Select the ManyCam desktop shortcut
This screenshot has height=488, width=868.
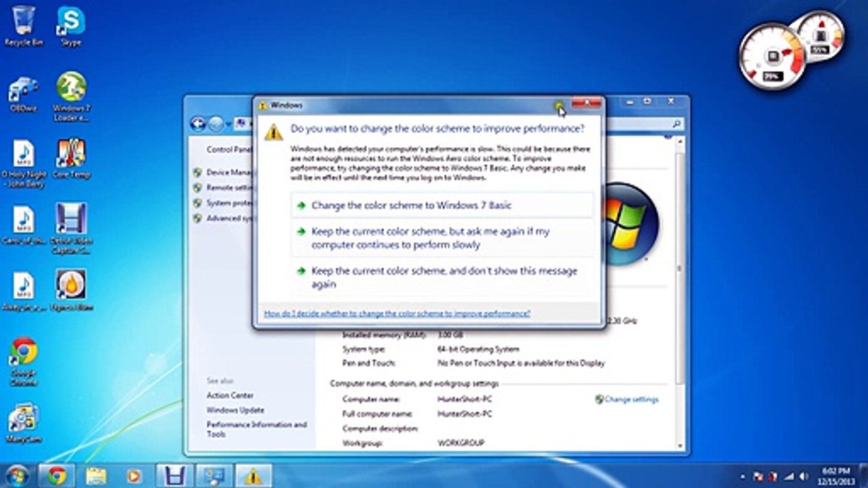click(24, 423)
